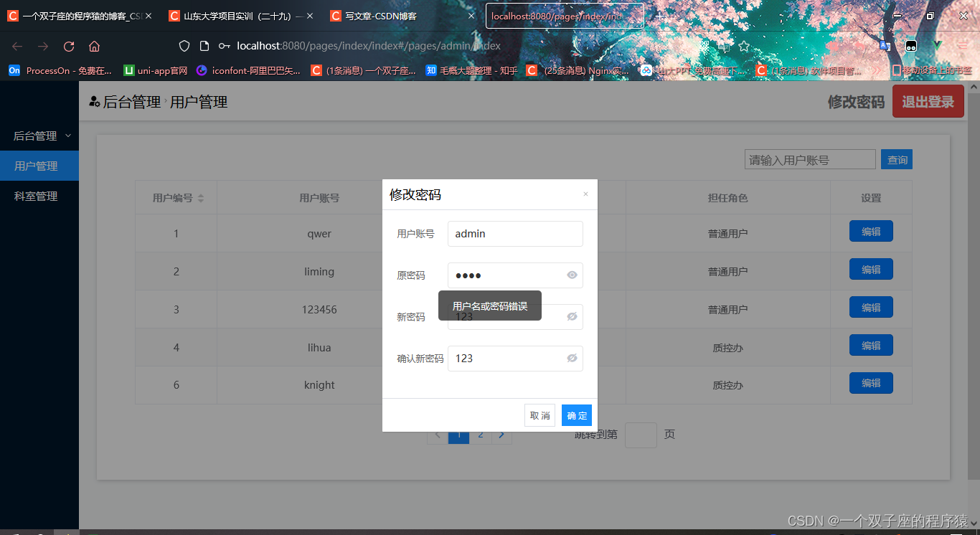Click 编辑 for user 123456
This screenshot has height=535, width=980.
(x=871, y=308)
